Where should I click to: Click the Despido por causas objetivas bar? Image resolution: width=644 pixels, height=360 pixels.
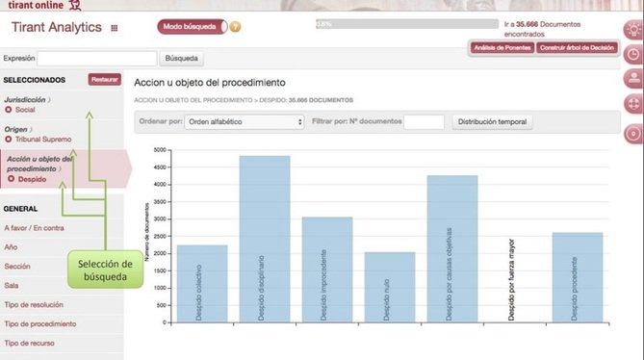452,248
